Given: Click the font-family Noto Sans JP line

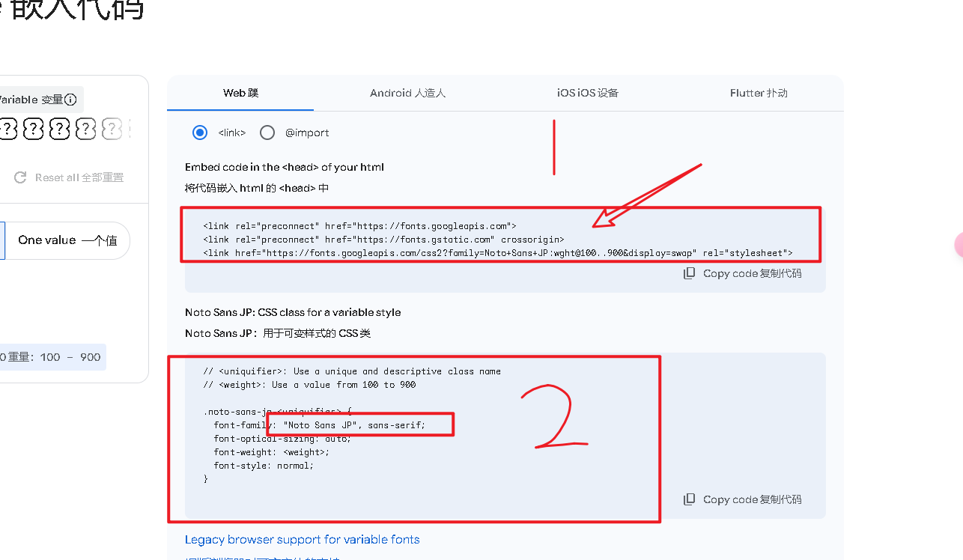Looking at the screenshot, I should (319, 425).
